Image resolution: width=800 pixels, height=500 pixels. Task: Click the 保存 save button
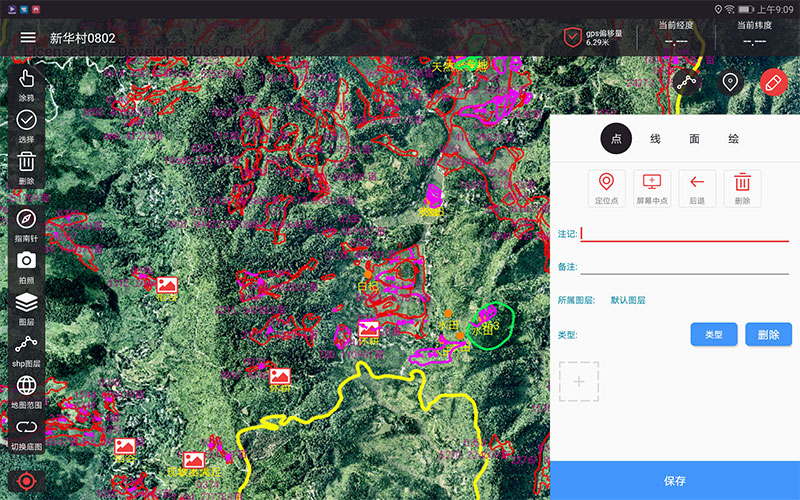coord(675,481)
